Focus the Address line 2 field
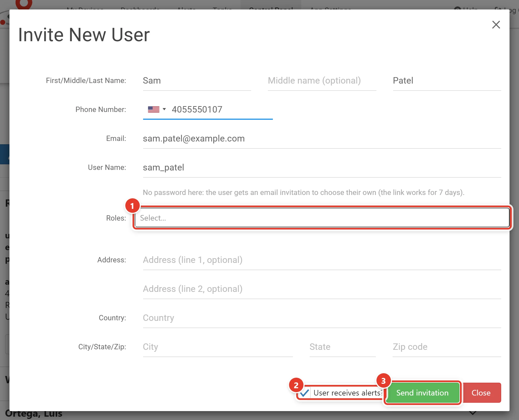The height and width of the screenshot is (420, 519). point(322,289)
